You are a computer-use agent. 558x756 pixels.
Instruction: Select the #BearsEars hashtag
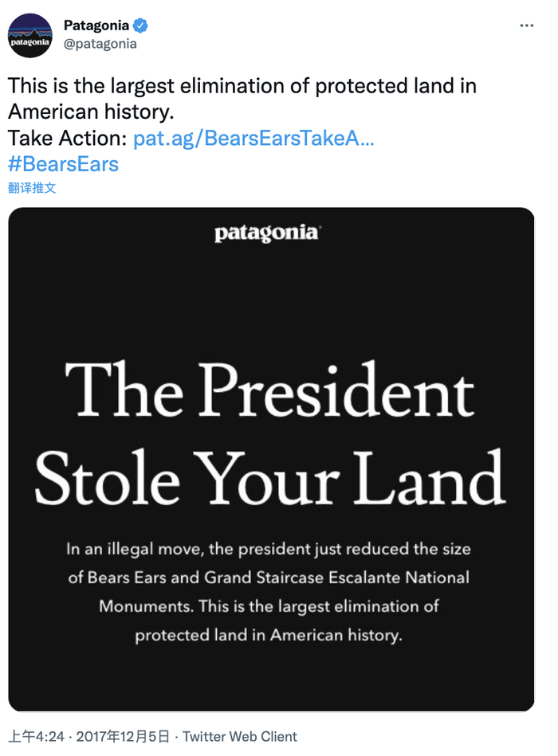tap(63, 164)
